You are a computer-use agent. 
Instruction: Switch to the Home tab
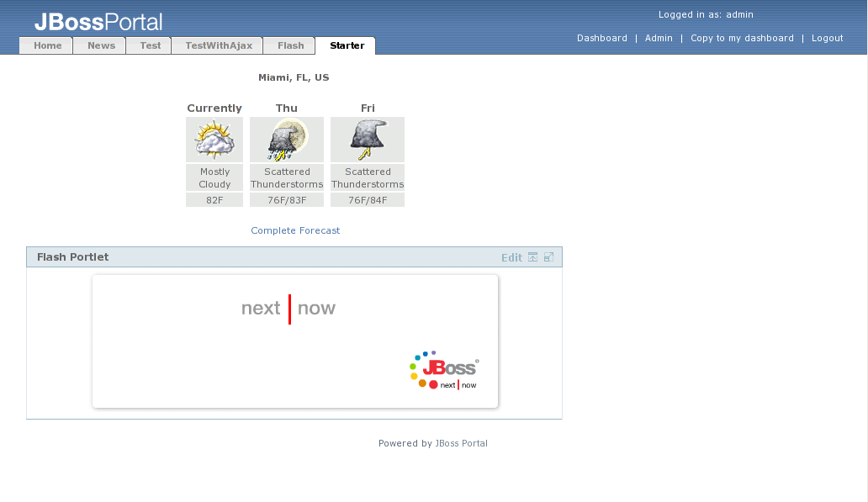[48, 45]
